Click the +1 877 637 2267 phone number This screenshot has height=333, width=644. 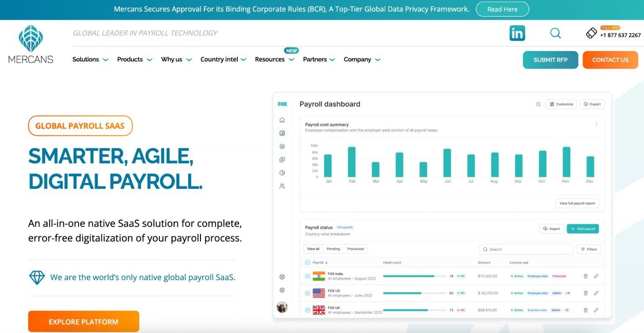tap(621, 35)
